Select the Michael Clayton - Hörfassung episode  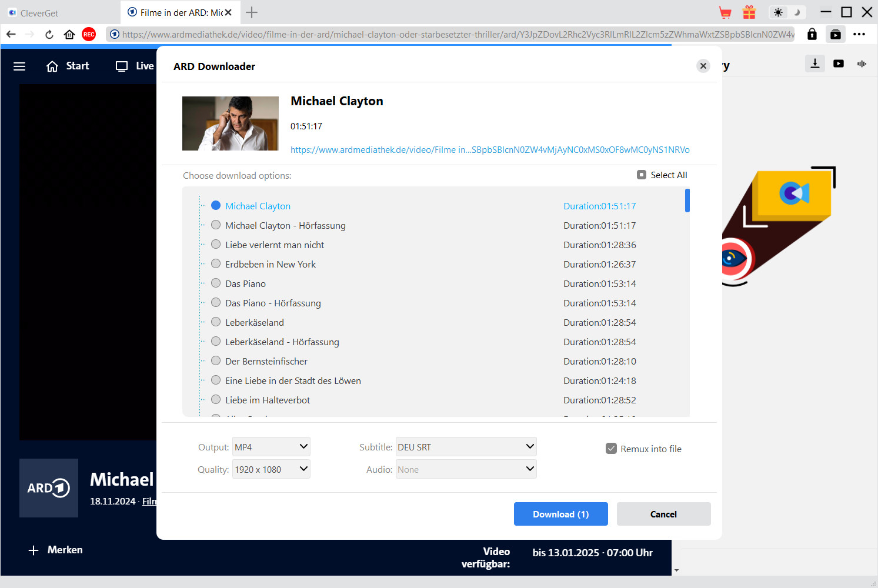point(216,225)
